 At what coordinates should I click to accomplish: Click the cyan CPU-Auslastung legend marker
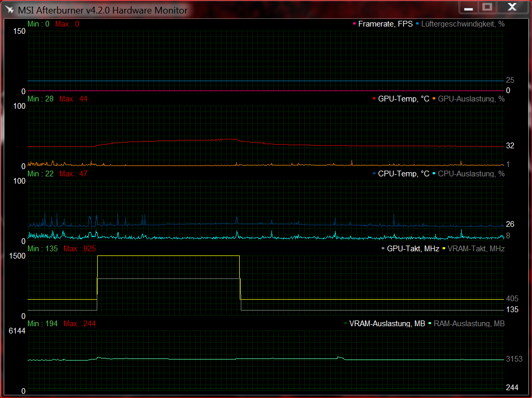[434, 174]
